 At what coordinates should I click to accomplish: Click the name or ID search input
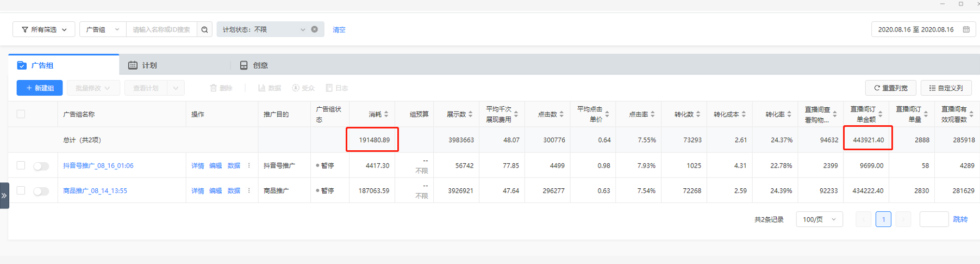[161, 29]
